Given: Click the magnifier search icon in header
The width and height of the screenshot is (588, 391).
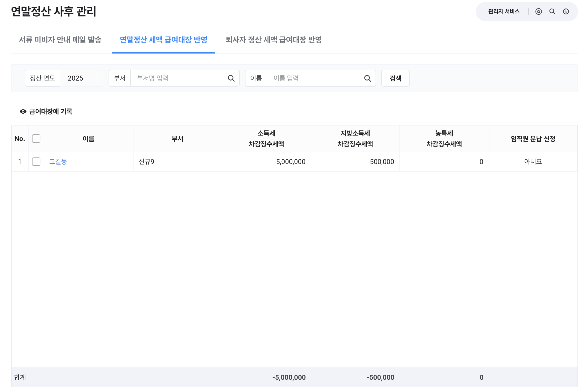Looking at the screenshot, I should point(552,12).
